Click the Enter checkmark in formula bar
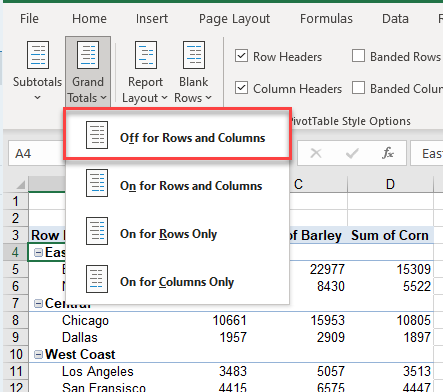443x392 pixels. [x=352, y=154]
